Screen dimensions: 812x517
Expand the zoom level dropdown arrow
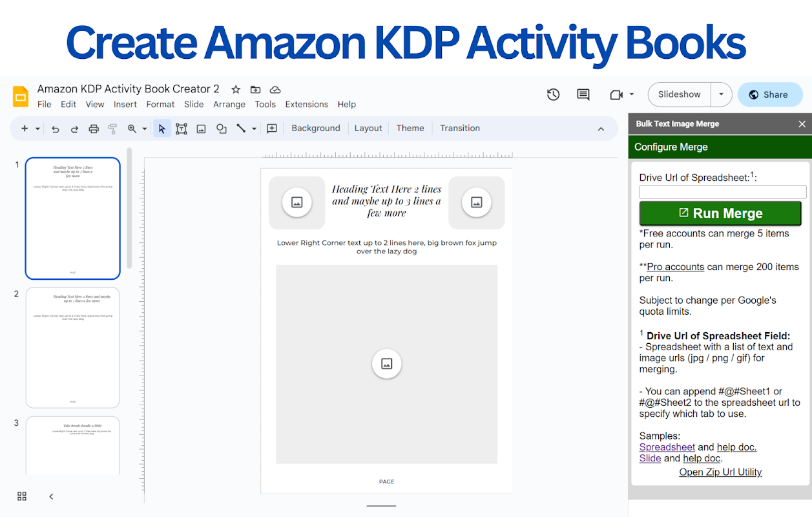pos(144,129)
